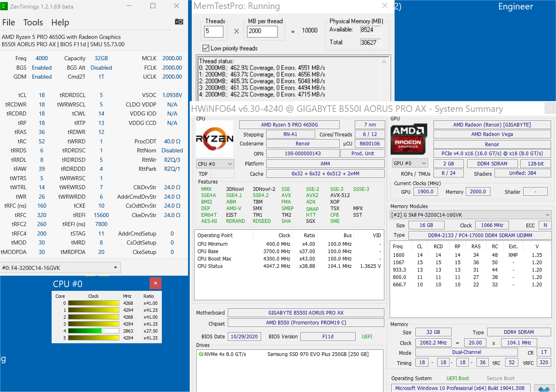Viewport: 556px width, 392px height.
Task: Toggle the Low priority threads checkbox
Action: point(206,48)
